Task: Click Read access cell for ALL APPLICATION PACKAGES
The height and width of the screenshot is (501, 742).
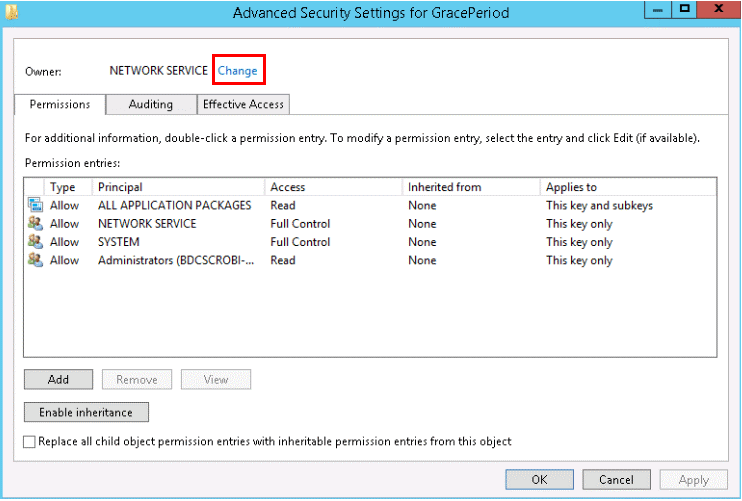Action: [x=283, y=205]
